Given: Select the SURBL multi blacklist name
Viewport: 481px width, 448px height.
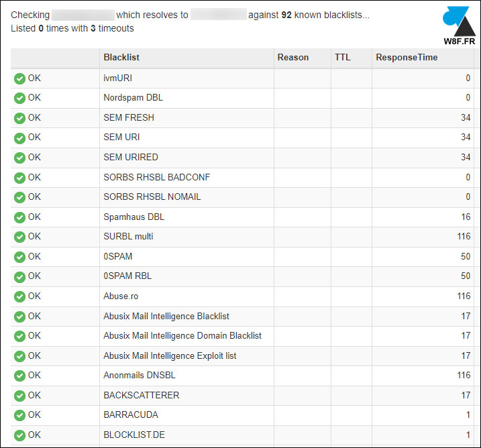Looking at the screenshot, I should point(128,237).
